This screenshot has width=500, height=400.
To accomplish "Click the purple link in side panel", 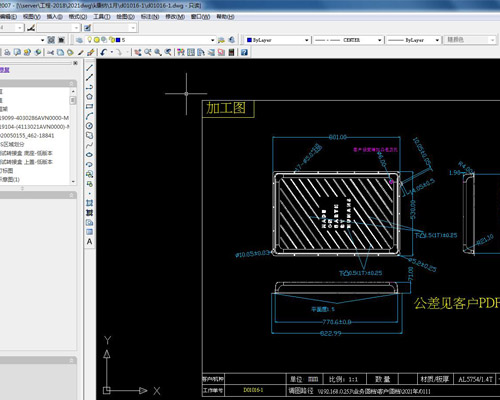I will 5,70.
